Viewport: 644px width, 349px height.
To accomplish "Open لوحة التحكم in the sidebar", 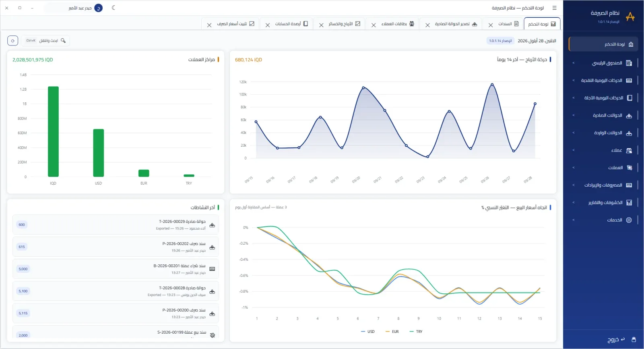I will point(603,44).
